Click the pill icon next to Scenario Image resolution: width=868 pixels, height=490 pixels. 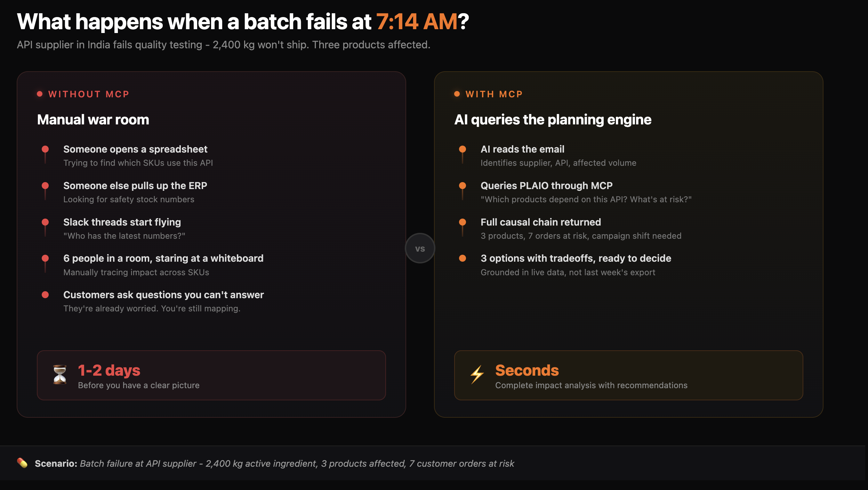(x=22, y=463)
